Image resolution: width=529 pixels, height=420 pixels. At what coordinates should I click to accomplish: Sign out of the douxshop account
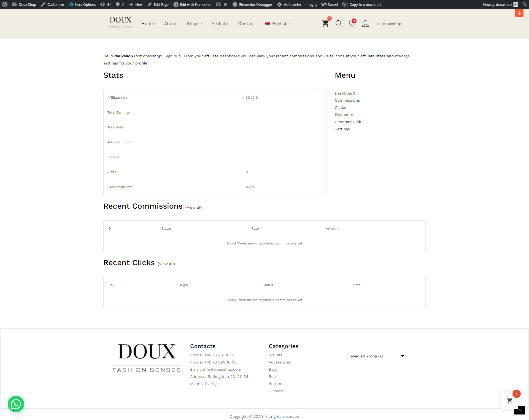(x=171, y=56)
